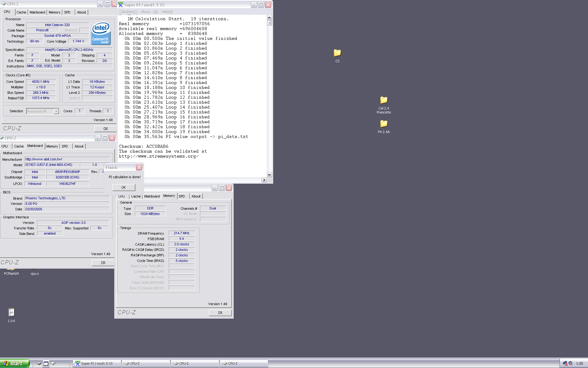588x368 pixels.
Task: Activate the first CPU-Z taskbar button
Action: click(x=146, y=363)
